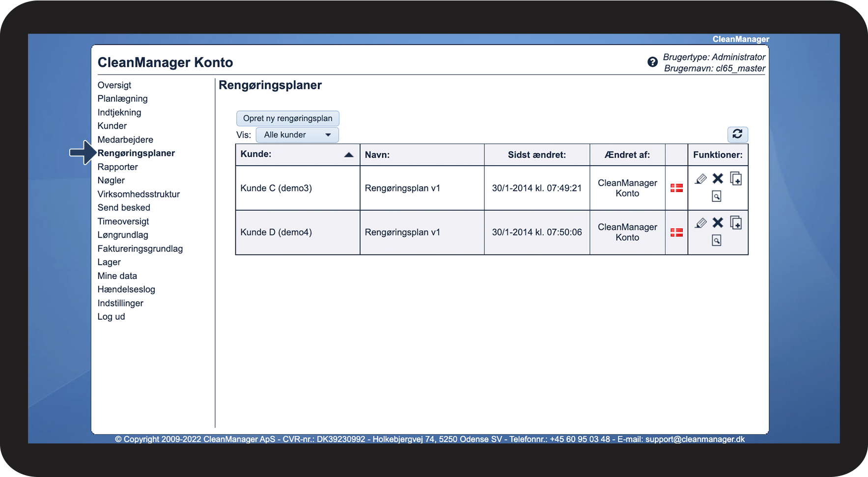Click the Ændret af column header

(627, 155)
